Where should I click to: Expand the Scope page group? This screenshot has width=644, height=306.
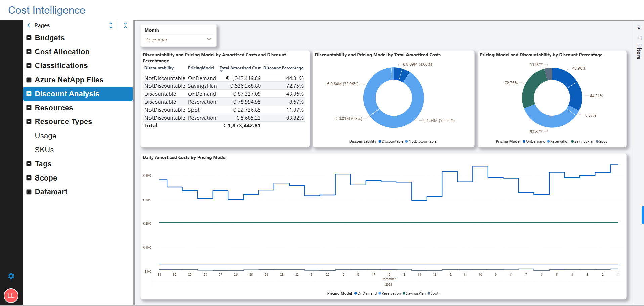pyautogui.click(x=29, y=178)
